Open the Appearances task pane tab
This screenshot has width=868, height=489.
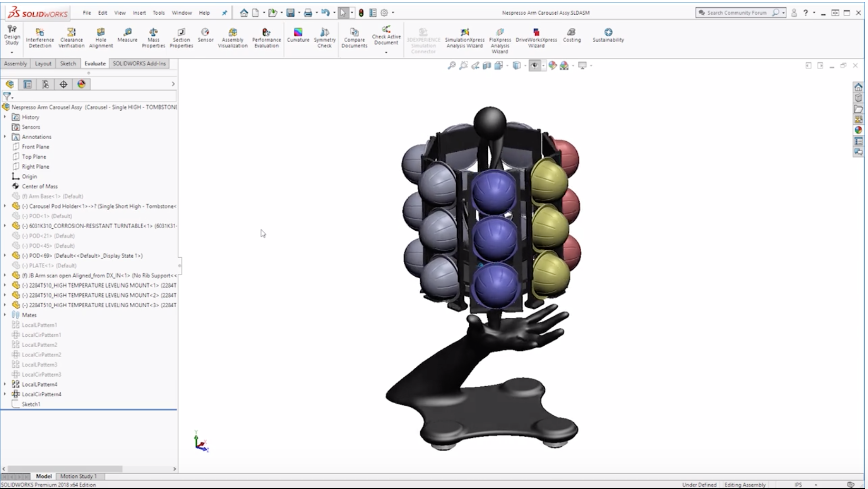[859, 130]
